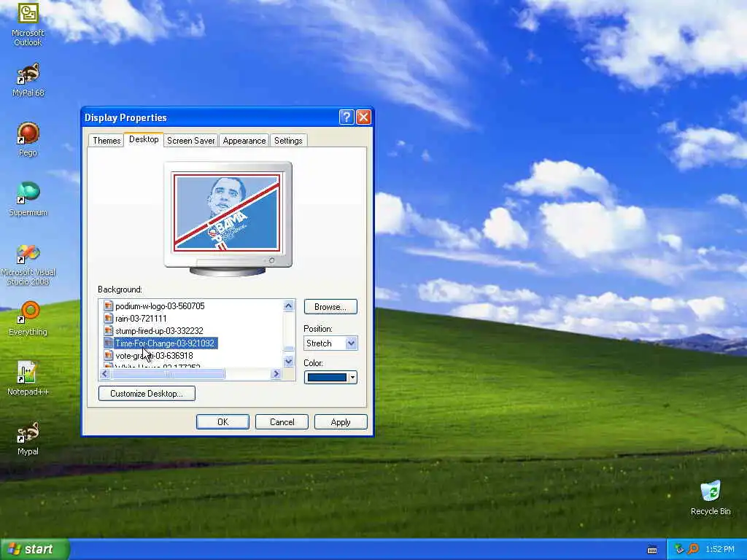Switch to the Screen Saver tab
This screenshot has height=560, width=747.
190,141
